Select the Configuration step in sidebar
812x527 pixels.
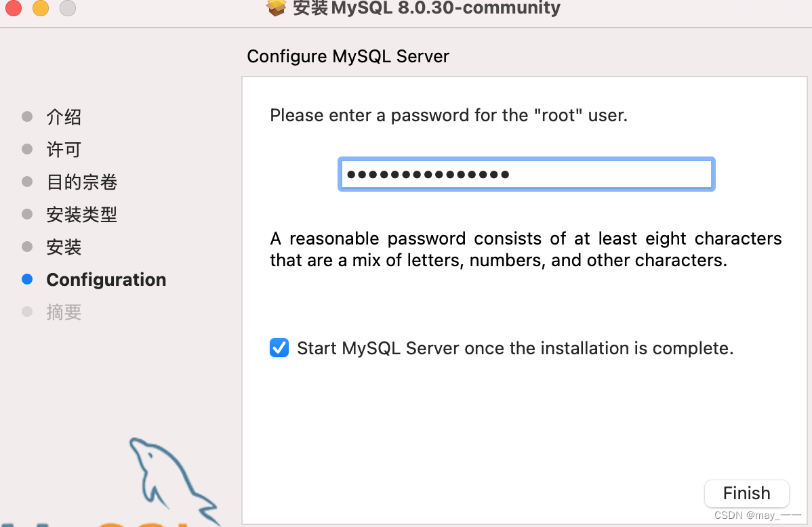106,280
